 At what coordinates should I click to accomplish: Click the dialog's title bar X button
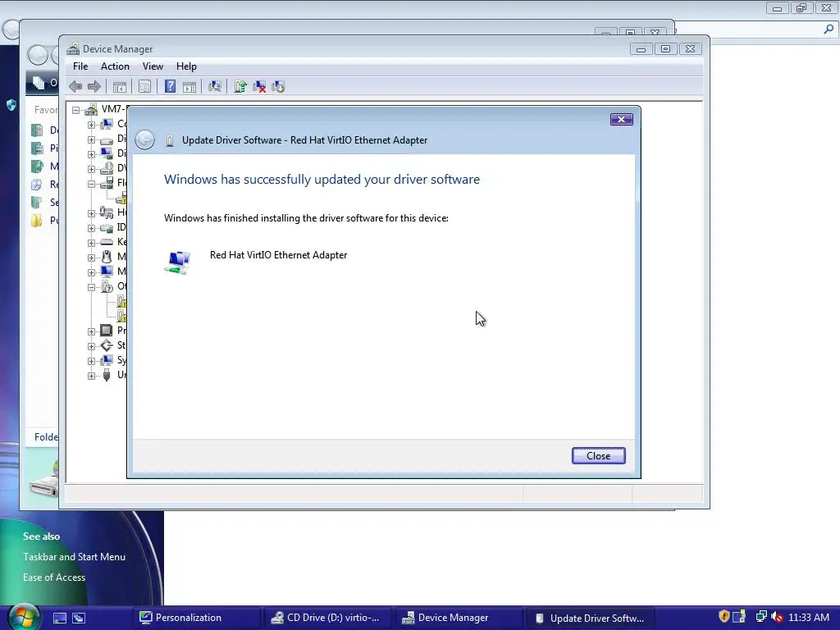click(622, 120)
